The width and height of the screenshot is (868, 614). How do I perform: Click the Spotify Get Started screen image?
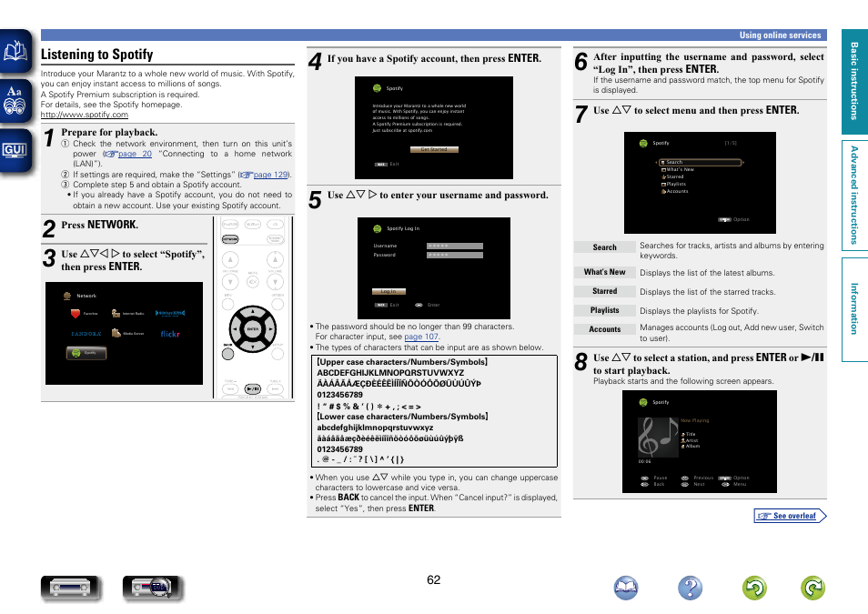point(434,128)
